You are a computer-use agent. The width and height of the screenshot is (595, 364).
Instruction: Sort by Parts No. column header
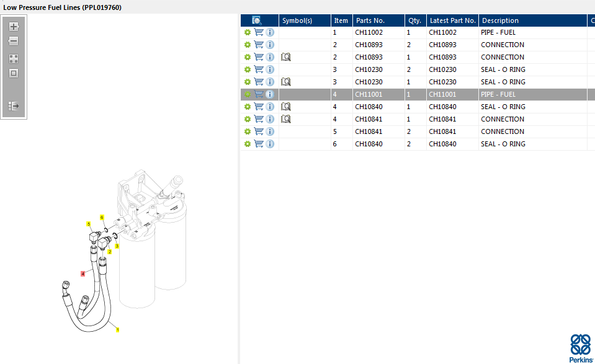[x=378, y=20]
